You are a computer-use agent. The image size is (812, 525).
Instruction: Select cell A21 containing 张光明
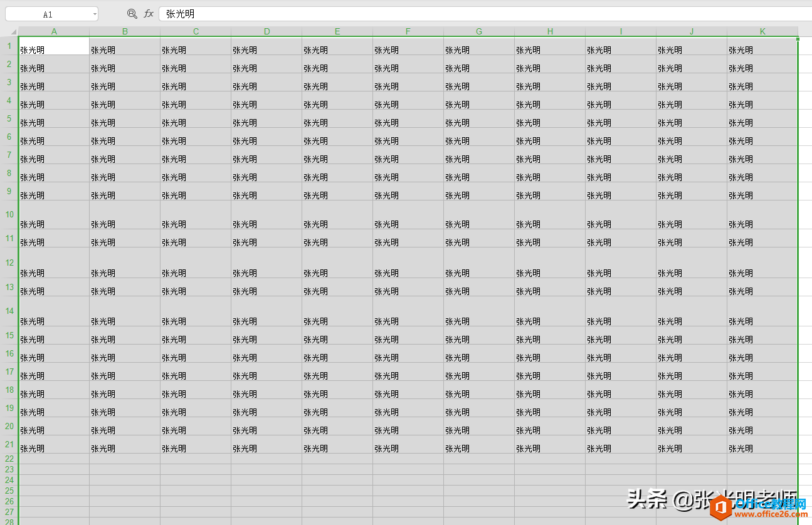pos(54,444)
